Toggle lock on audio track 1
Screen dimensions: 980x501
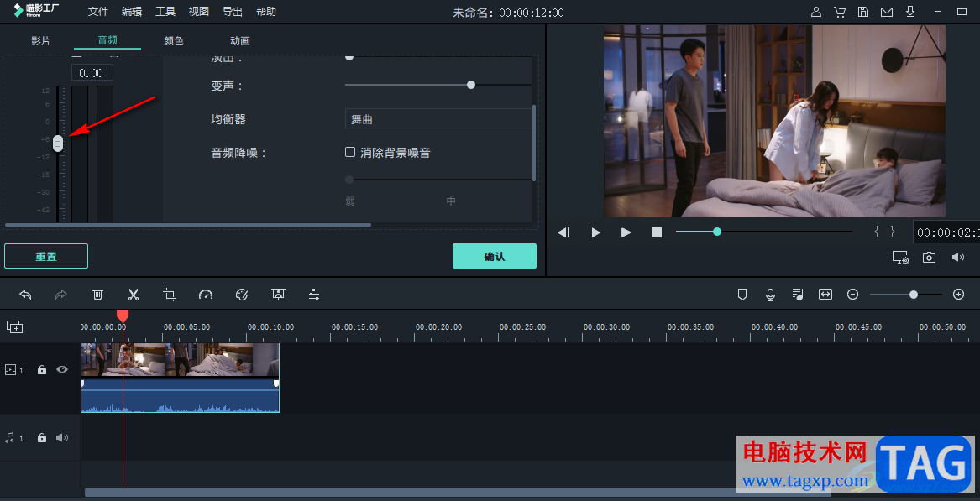click(x=42, y=438)
